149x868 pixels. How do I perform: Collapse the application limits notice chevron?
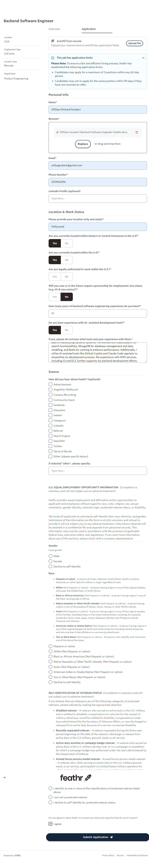[143, 58]
